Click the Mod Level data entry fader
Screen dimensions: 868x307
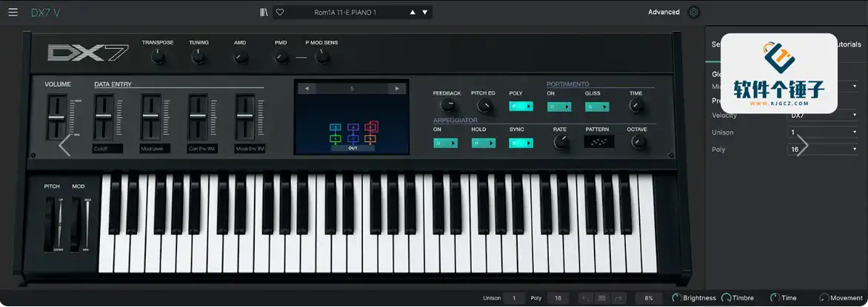pos(150,118)
